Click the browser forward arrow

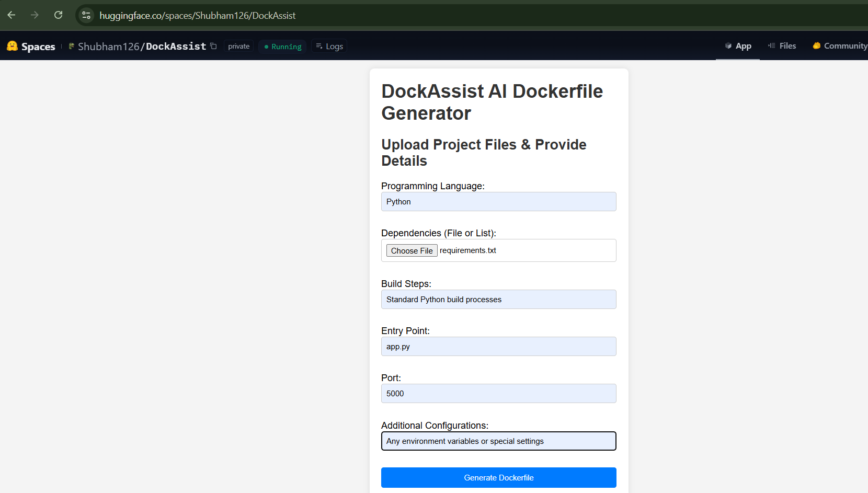pyautogui.click(x=35, y=15)
